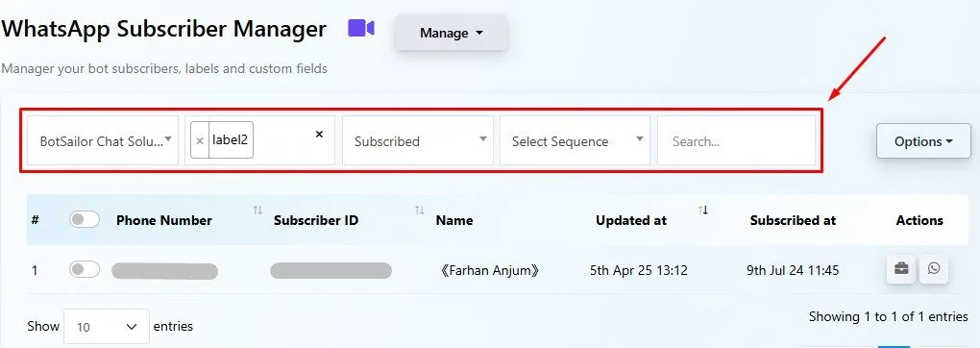Sort by Phone Number column arrows

point(257,211)
